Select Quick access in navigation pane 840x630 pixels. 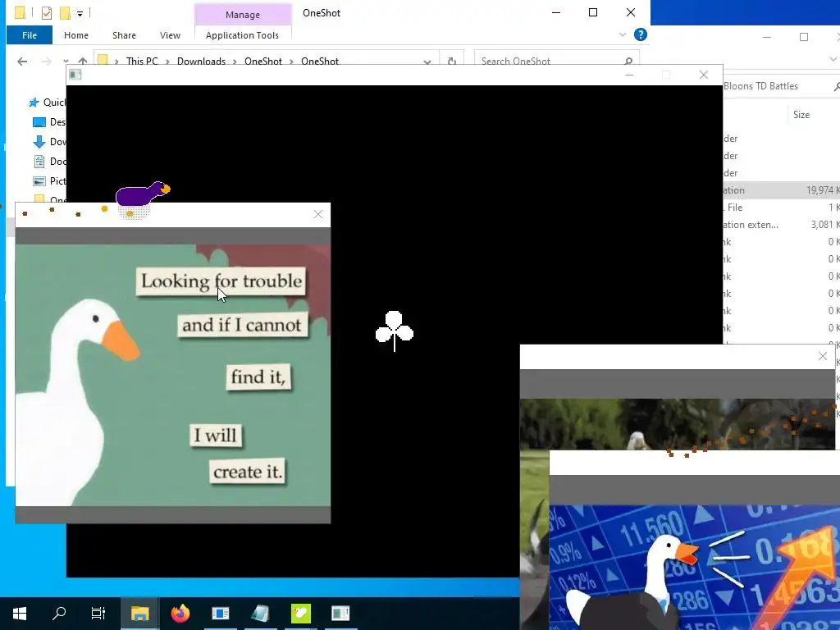(x=47, y=103)
